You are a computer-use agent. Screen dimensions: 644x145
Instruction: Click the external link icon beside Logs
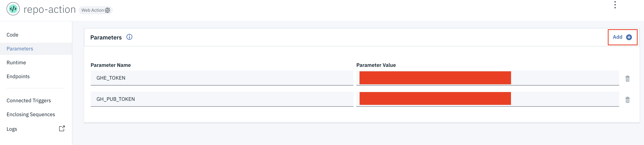(62, 129)
